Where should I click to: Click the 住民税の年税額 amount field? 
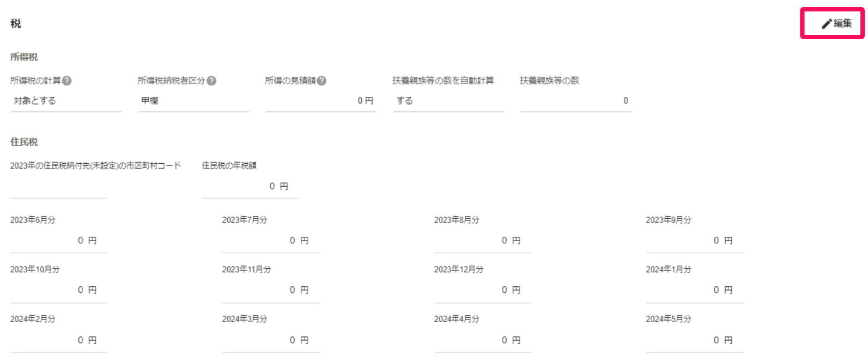251,187
